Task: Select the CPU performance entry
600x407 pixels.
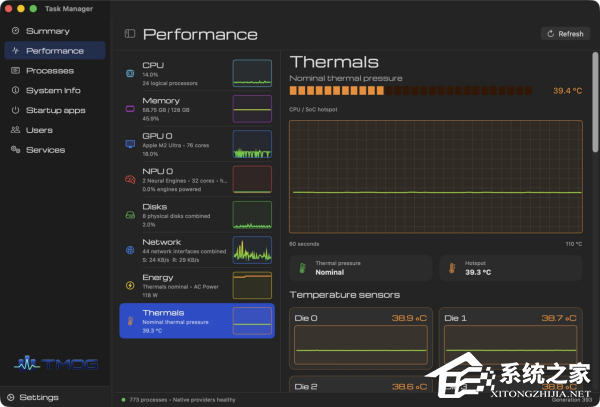Action: [197, 73]
